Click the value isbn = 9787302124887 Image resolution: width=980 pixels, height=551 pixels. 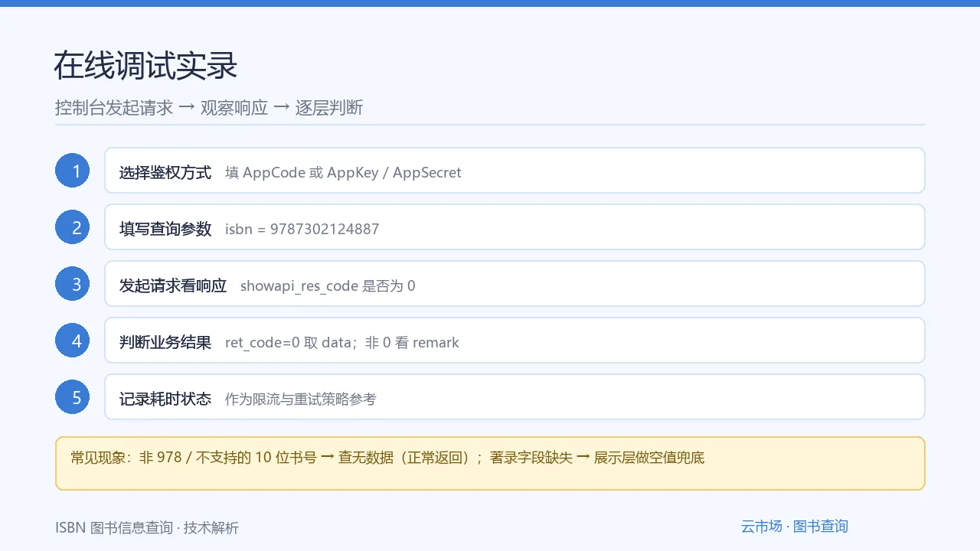pyautogui.click(x=302, y=229)
